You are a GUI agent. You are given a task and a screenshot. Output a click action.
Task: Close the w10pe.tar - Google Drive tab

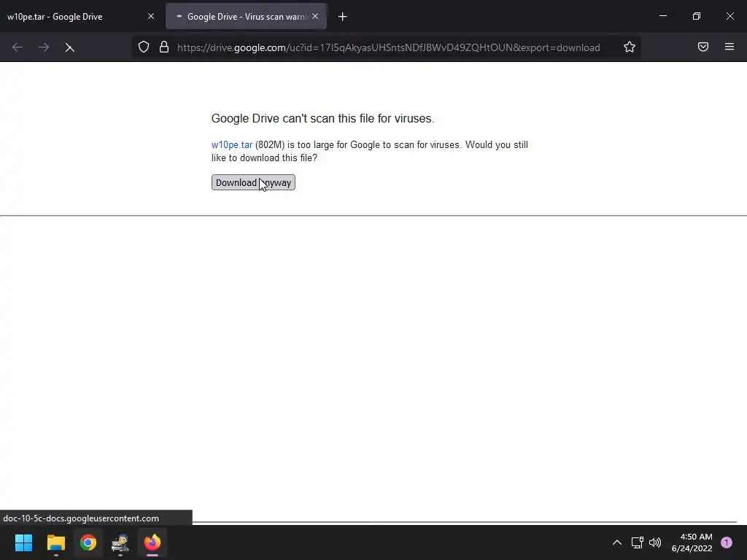151,16
